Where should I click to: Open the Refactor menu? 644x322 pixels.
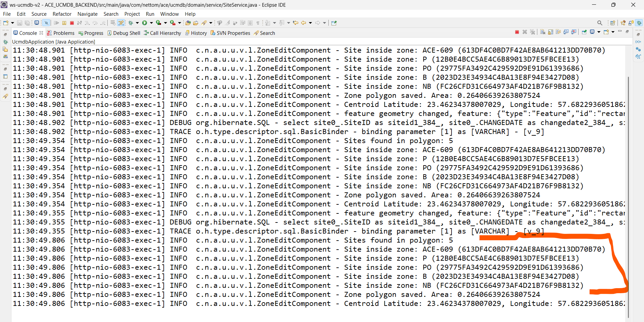tap(62, 14)
